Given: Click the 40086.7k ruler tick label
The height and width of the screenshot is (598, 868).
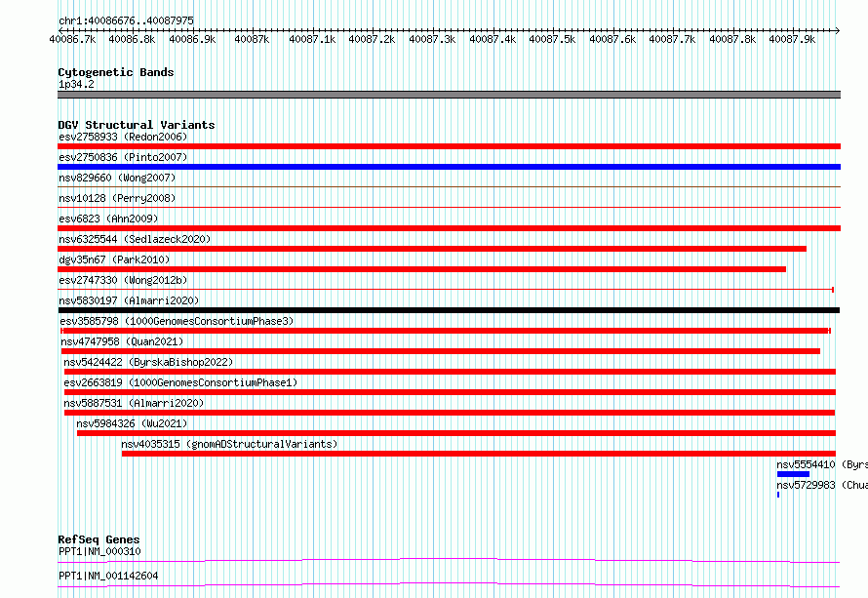Looking at the screenshot, I should click(72, 40).
